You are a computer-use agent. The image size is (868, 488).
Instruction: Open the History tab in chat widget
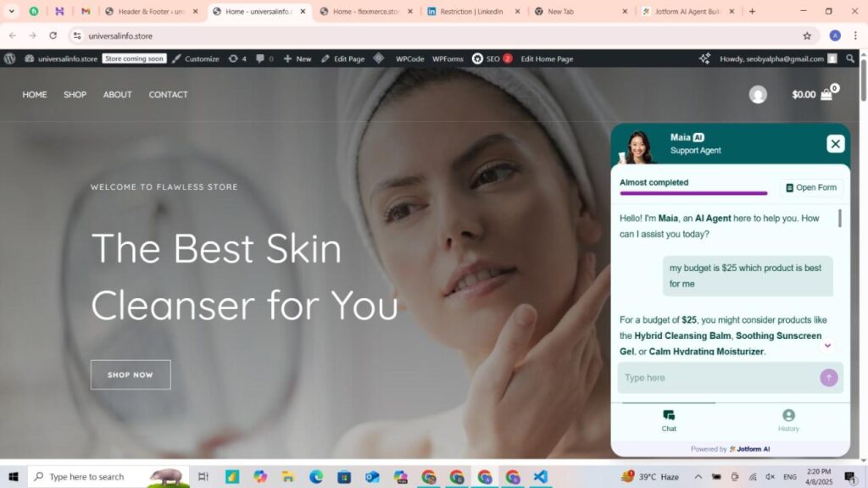788,419
